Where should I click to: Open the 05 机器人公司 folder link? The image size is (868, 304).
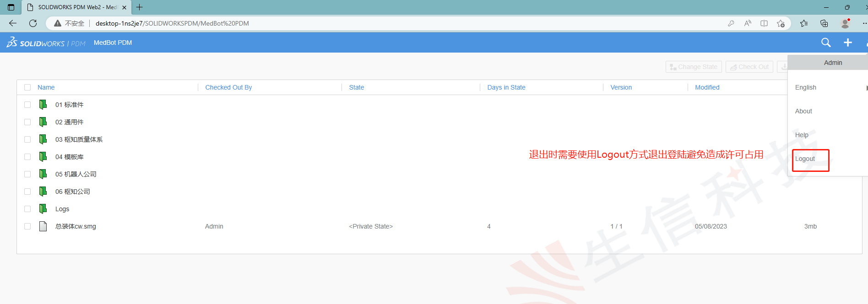tap(76, 174)
